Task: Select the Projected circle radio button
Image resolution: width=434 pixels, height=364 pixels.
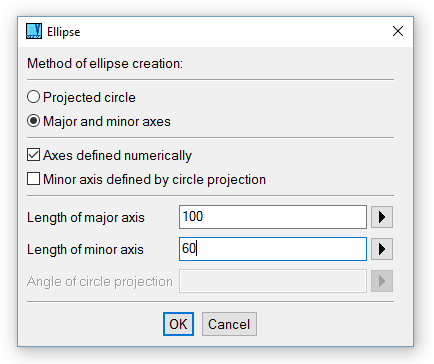Action: coord(33,97)
